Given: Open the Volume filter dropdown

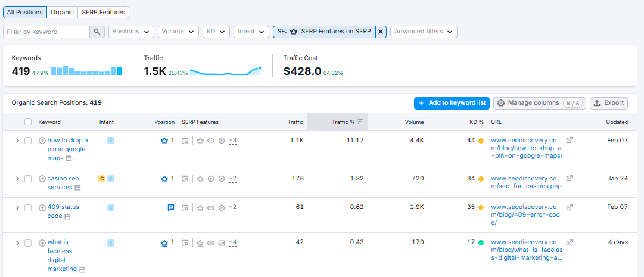Looking at the screenshot, I should (x=178, y=32).
